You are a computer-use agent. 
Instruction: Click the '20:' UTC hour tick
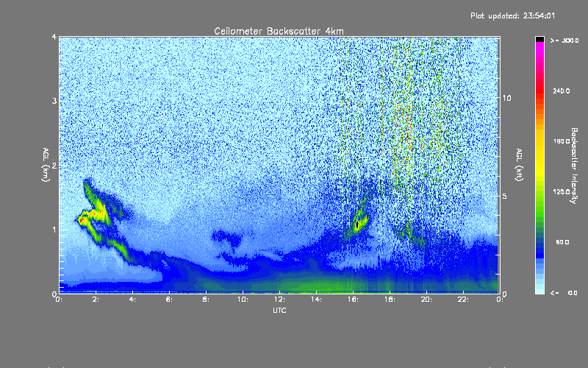(x=427, y=300)
